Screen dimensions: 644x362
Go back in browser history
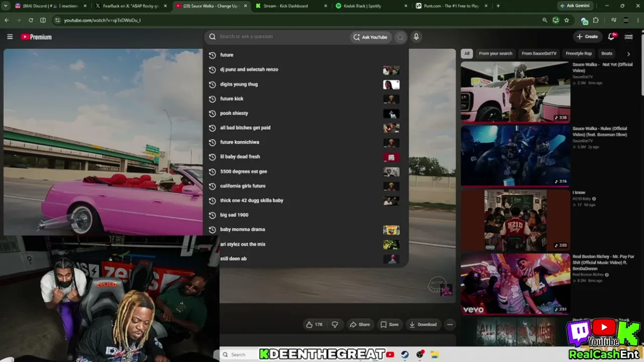pos(7,20)
